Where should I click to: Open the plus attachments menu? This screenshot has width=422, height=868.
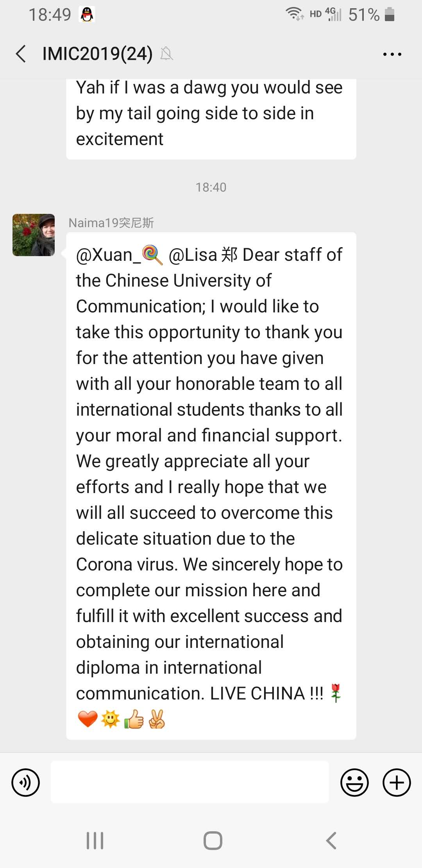(397, 782)
